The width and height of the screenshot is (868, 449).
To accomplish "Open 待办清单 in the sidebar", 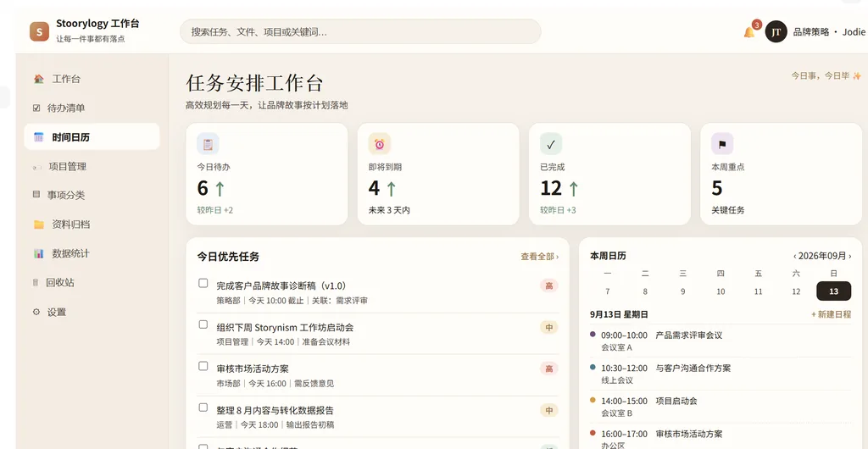I will pyautogui.click(x=92, y=108).
